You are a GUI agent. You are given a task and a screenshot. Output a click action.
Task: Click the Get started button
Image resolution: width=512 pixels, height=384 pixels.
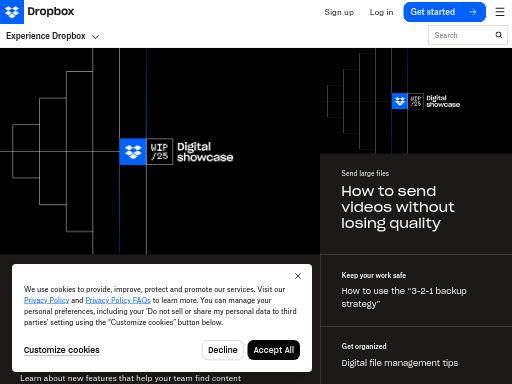click(444, 12)
